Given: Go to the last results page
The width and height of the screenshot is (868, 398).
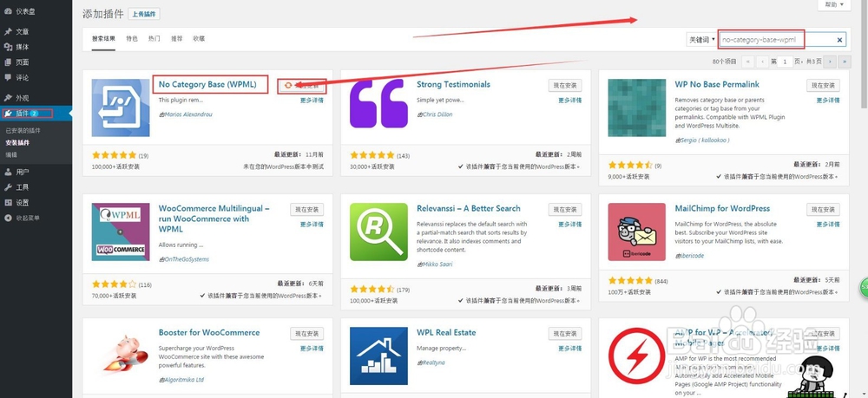Looking at the screenshot, I should pos(845,62).
